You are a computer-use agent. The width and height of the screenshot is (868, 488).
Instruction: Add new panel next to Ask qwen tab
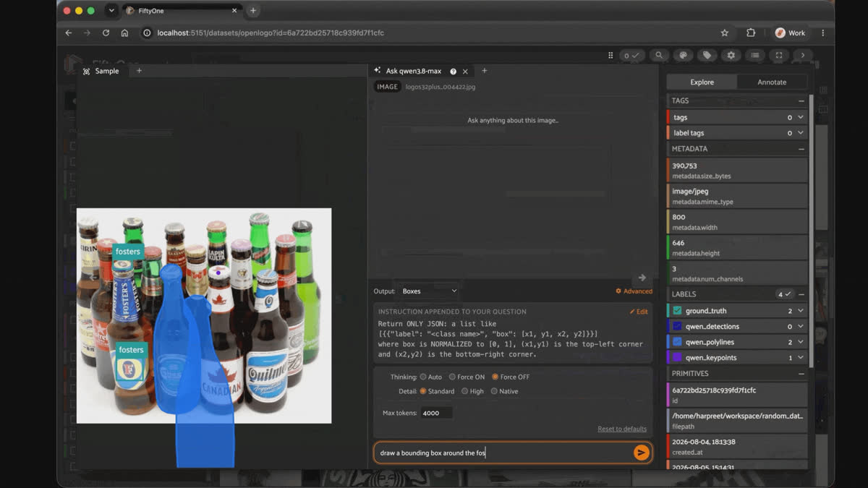[x=485, y=71]
